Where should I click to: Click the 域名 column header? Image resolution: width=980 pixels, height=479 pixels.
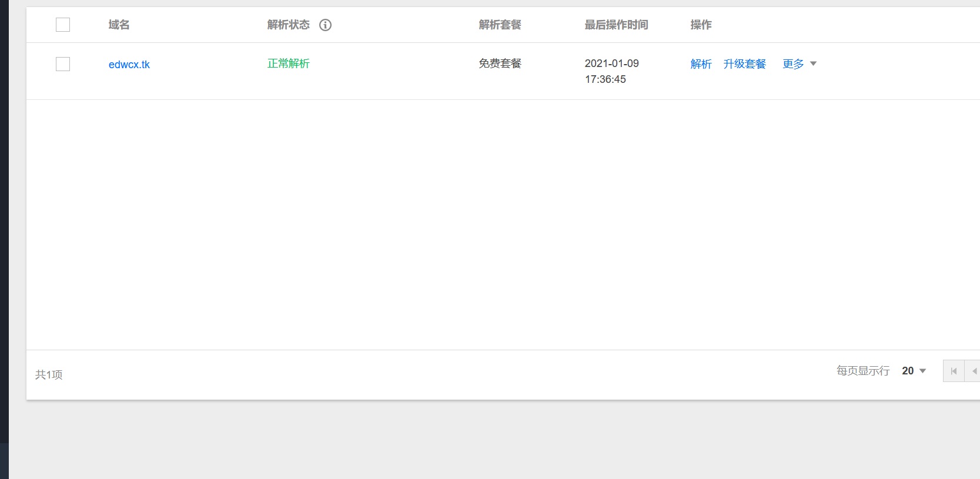point(119,25)
